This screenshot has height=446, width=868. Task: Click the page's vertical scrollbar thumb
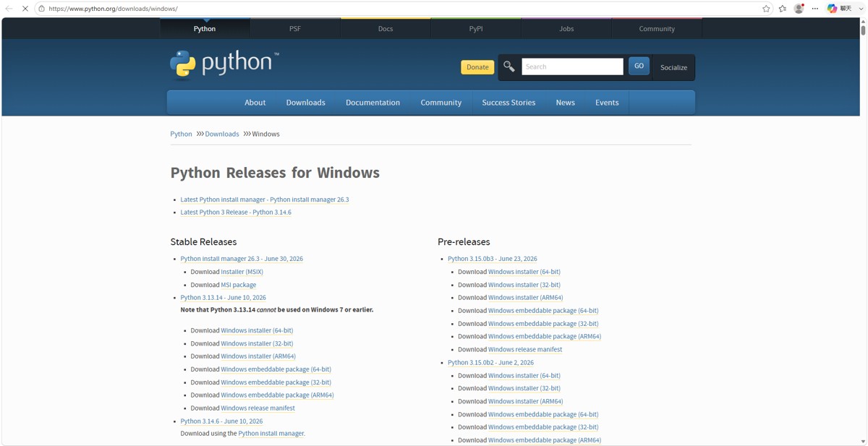pyautogui.click(x=863, y=30)
